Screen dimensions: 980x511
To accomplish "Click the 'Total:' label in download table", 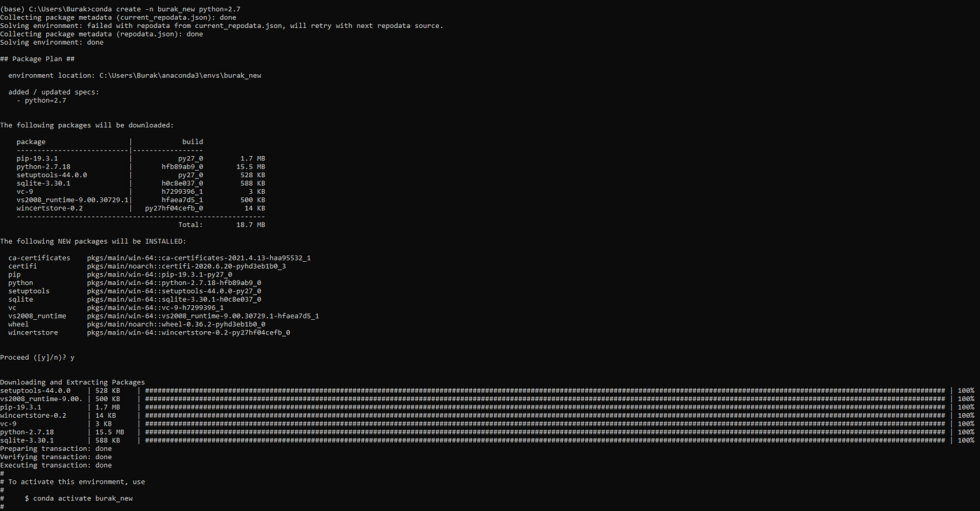I will click(x=190, y=225).
